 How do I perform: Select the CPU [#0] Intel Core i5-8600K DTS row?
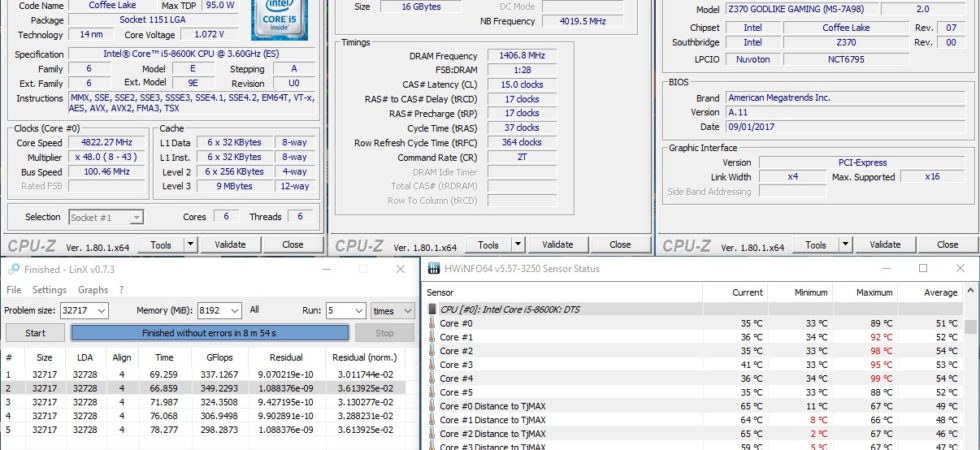click(x=694, y=309)
